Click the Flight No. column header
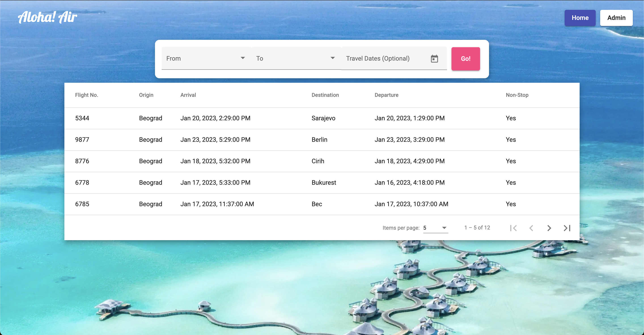This screenshot has height=335, width=644. coord(87,95)
